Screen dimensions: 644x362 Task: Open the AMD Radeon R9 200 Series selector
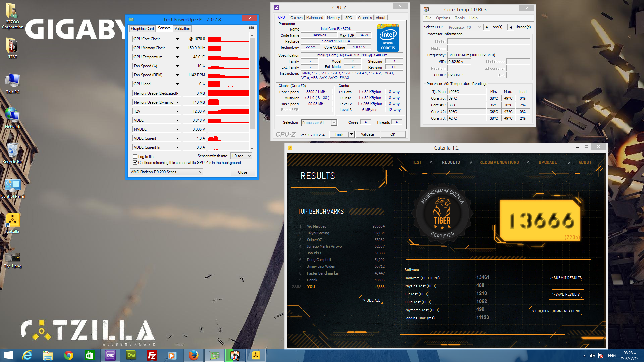166,172
